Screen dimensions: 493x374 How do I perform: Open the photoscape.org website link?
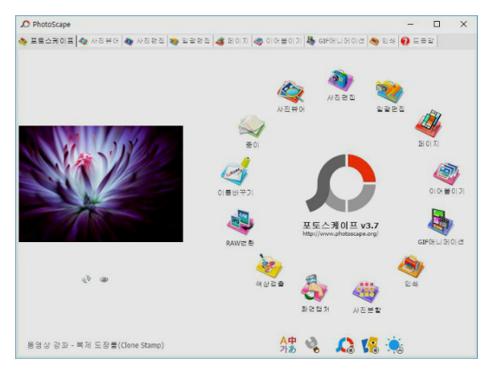(340, 234)
